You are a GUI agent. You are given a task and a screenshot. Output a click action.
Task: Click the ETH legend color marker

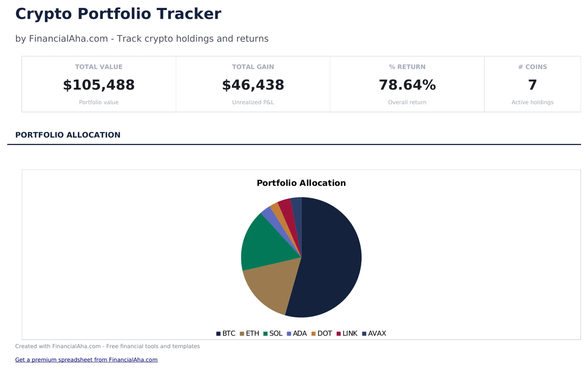[241, 333]
